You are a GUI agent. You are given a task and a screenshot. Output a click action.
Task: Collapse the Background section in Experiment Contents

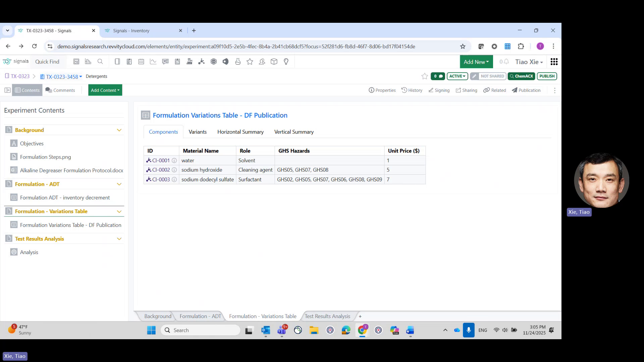(x=119, y=130)
